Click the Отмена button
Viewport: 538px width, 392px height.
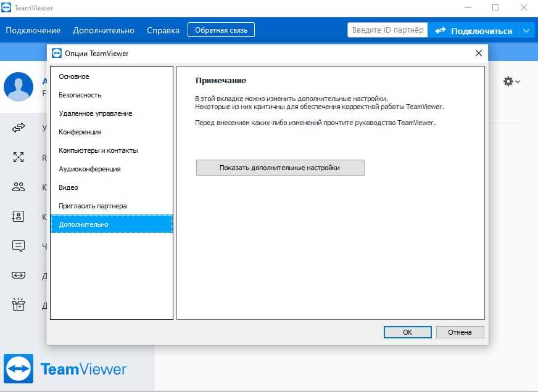tap(460, 332)
